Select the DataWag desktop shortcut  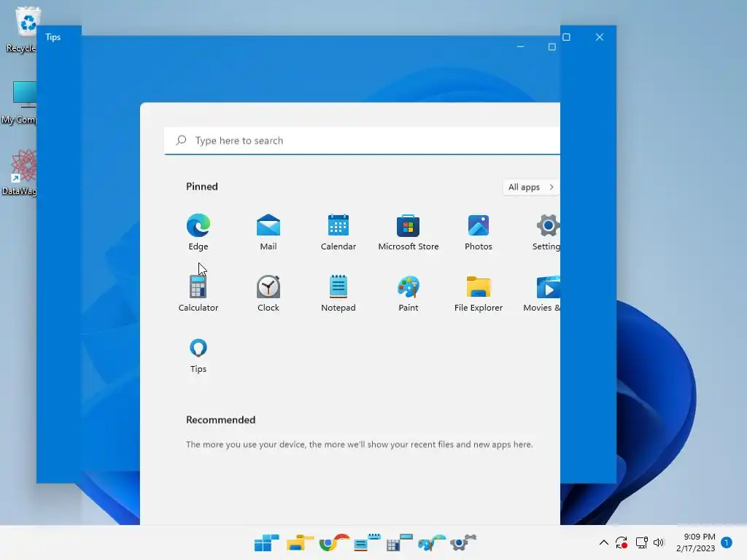pos(19,172)
